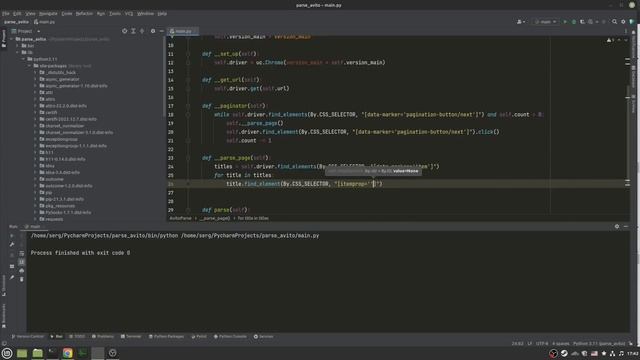Expand all icon in Project panel header
The width and height of the screenshot is (640, 360).
133,31
